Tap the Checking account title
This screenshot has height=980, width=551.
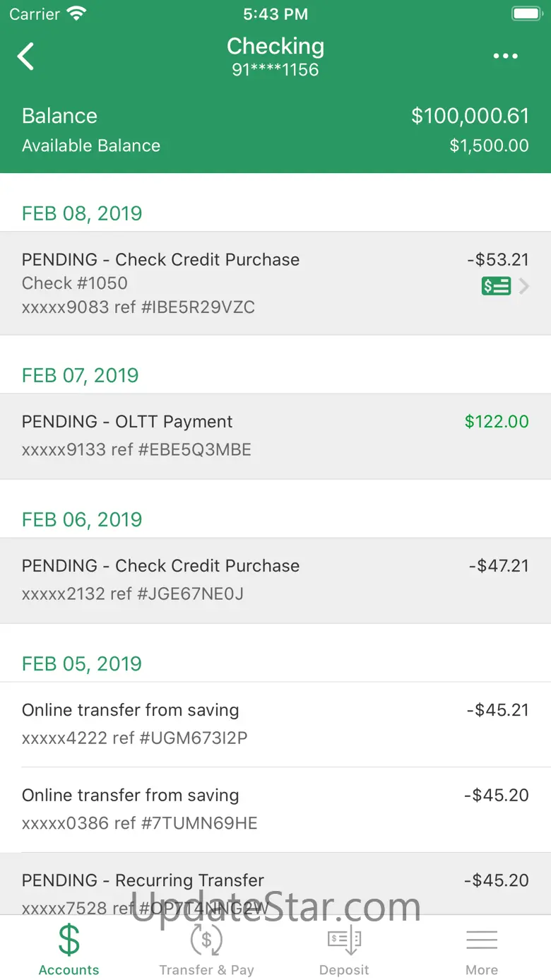pos(275,47)
